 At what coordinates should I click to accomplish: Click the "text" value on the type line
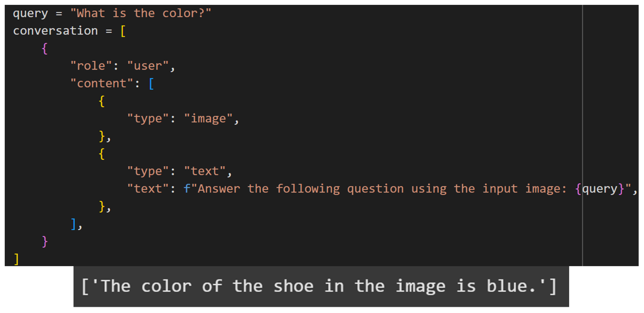205,171
